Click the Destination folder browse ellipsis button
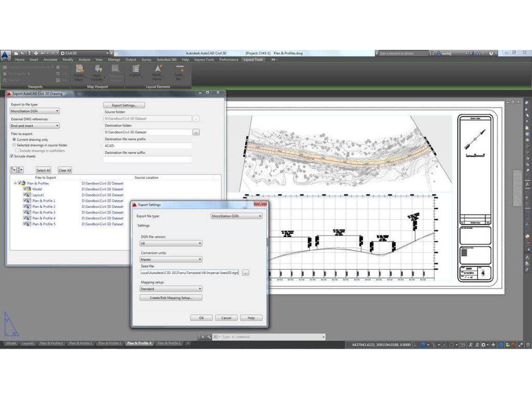 tap(196, 132)
